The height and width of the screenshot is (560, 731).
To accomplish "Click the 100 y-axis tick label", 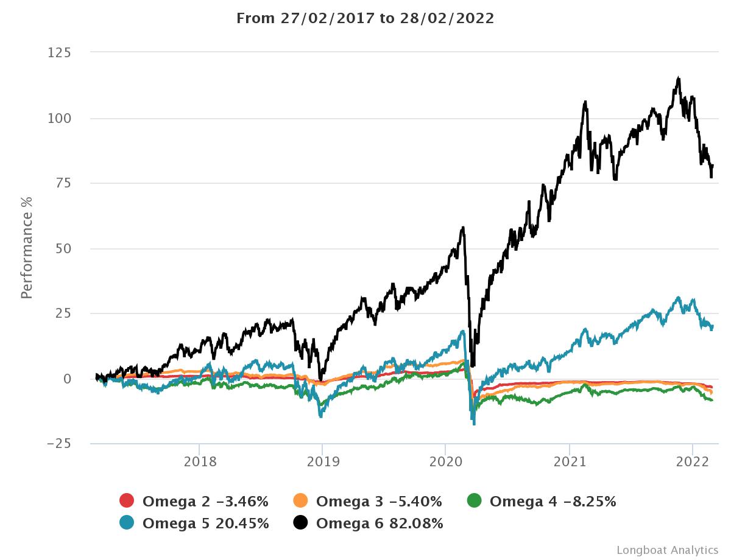I will [59, 118].
